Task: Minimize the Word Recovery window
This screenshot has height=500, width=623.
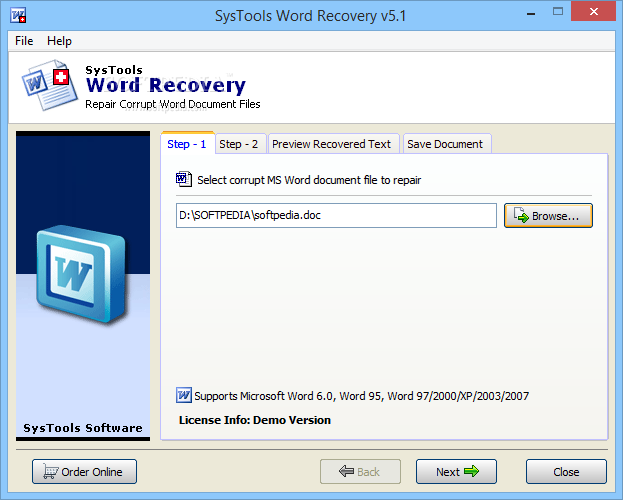Action: pyautogui.click(x=530, y=14)
